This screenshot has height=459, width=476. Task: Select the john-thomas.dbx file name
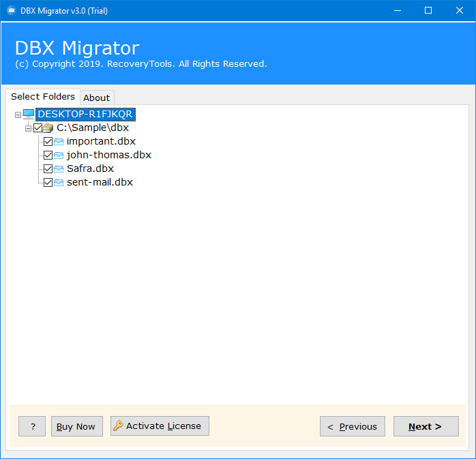[x=109, y=155]
